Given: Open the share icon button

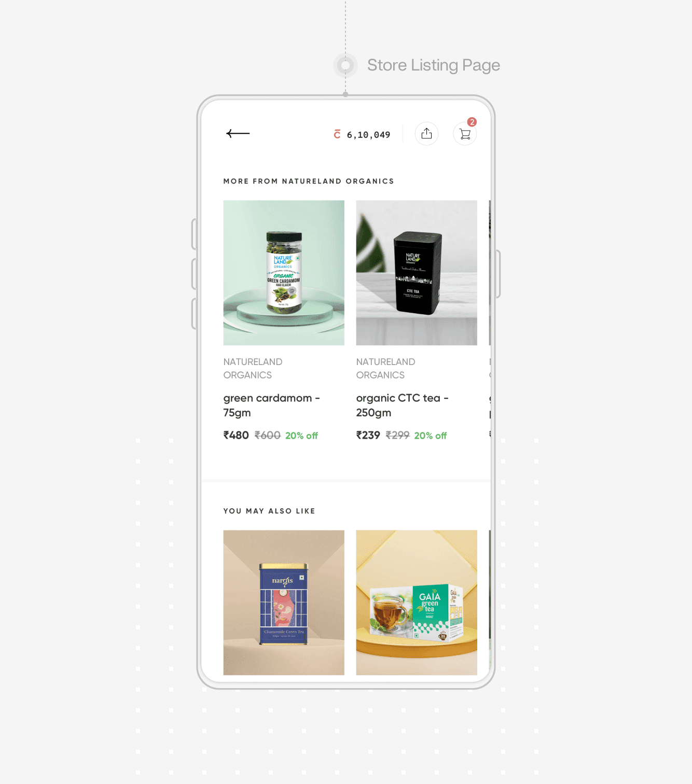Looking at the screenshot, I should (x=426, y=134).
